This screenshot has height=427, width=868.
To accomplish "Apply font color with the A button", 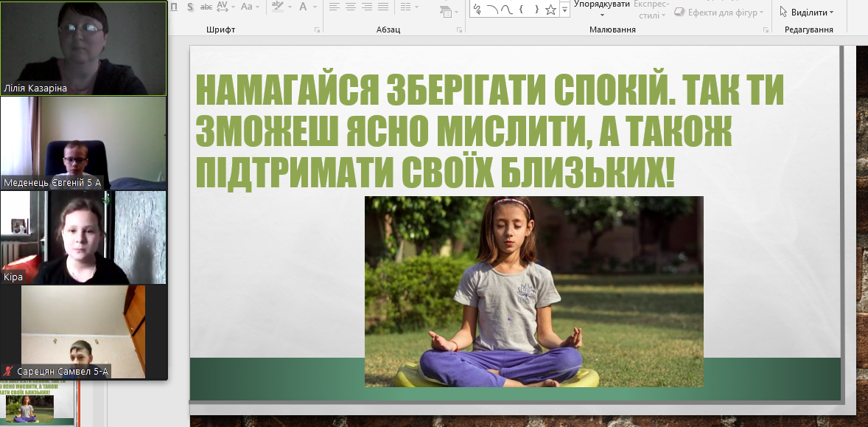I will point(303,7).
